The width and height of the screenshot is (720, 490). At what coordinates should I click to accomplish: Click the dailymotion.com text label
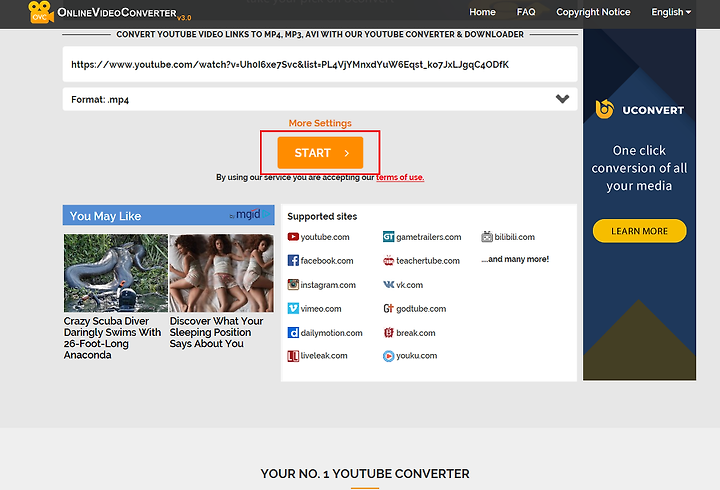[332, 333]
